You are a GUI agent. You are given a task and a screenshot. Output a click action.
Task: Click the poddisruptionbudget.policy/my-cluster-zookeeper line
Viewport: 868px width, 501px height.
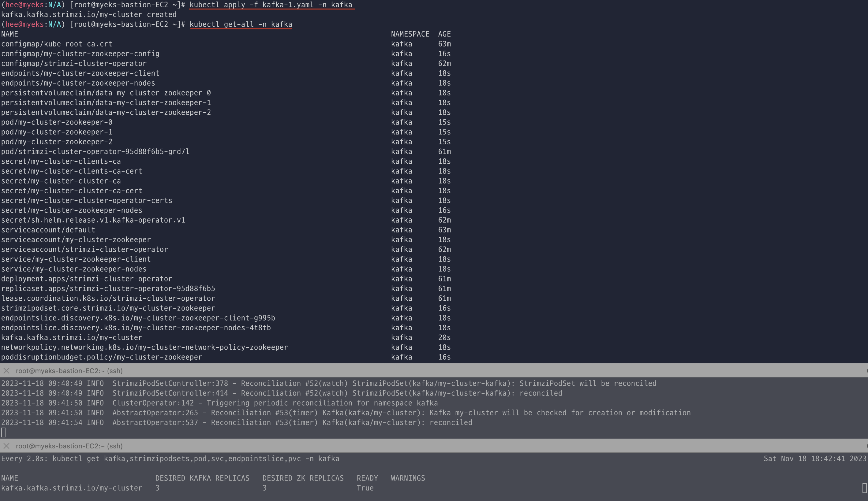coord(102,357)
